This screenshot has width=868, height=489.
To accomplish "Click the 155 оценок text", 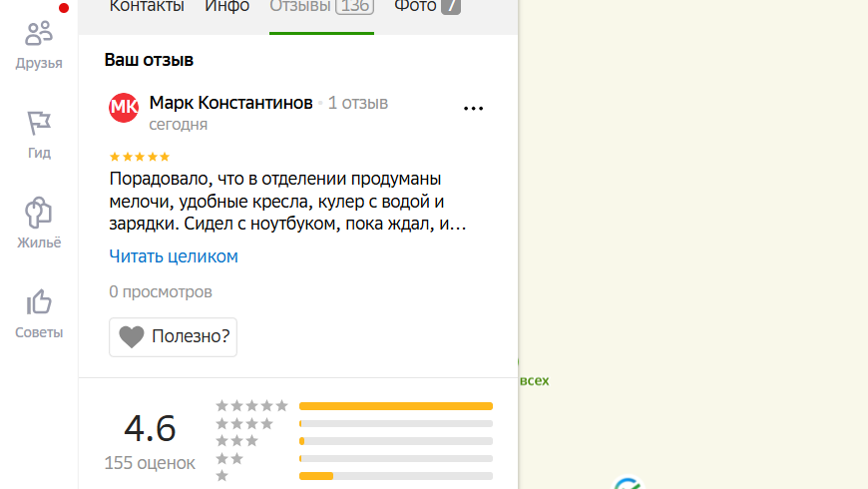I will click(150, 463).
